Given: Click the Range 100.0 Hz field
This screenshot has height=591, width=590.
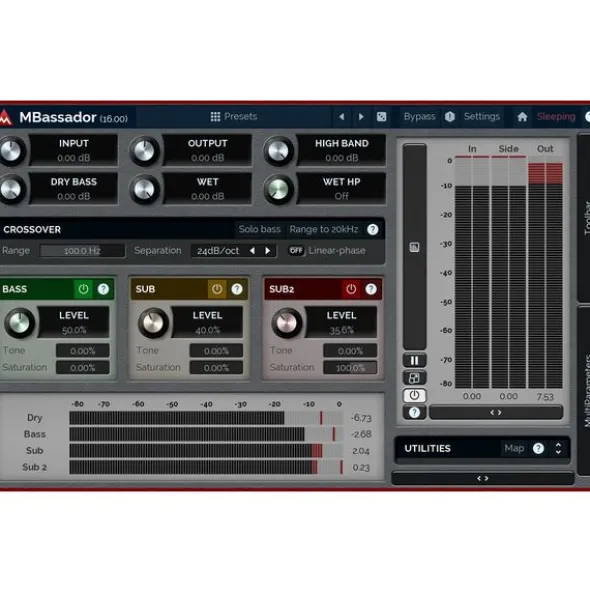Looking at the screenshot, I should 83,251.
